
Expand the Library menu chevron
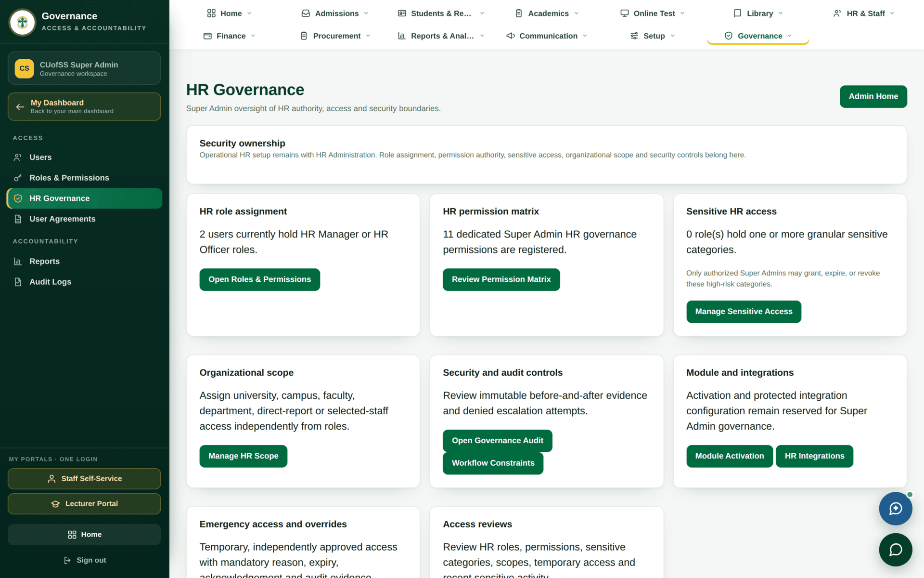click(781, 13)
